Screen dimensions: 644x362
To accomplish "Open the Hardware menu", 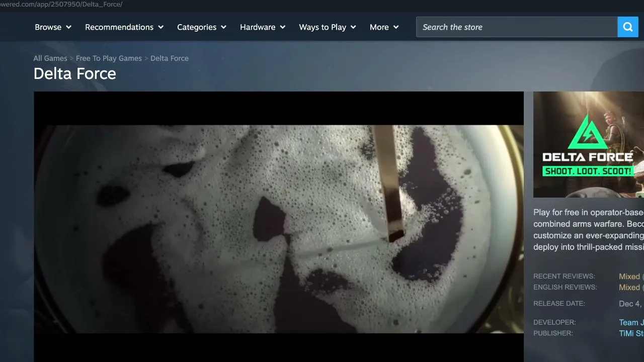I will point(263,27).
